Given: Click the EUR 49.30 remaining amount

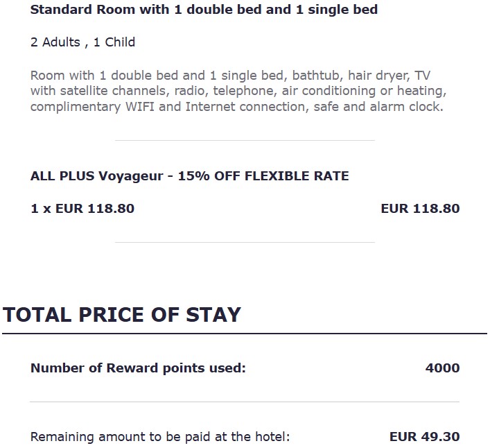Looking at the screenshot, I should 424,438.
